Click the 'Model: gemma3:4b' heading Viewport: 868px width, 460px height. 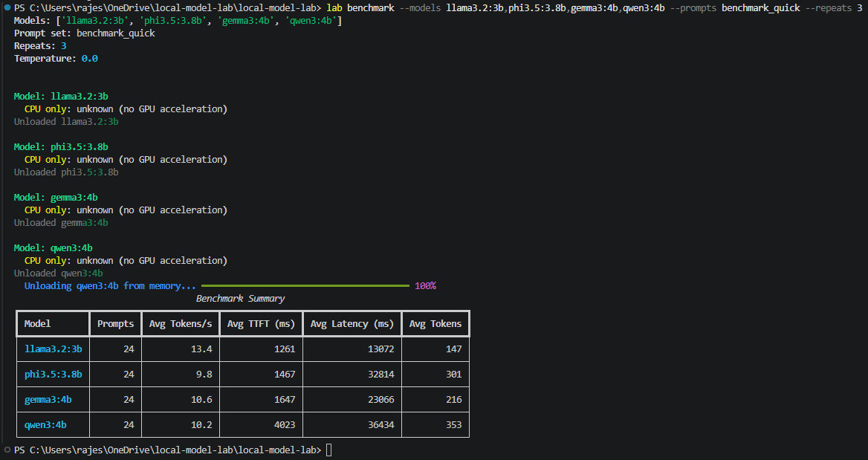point(56,198)
